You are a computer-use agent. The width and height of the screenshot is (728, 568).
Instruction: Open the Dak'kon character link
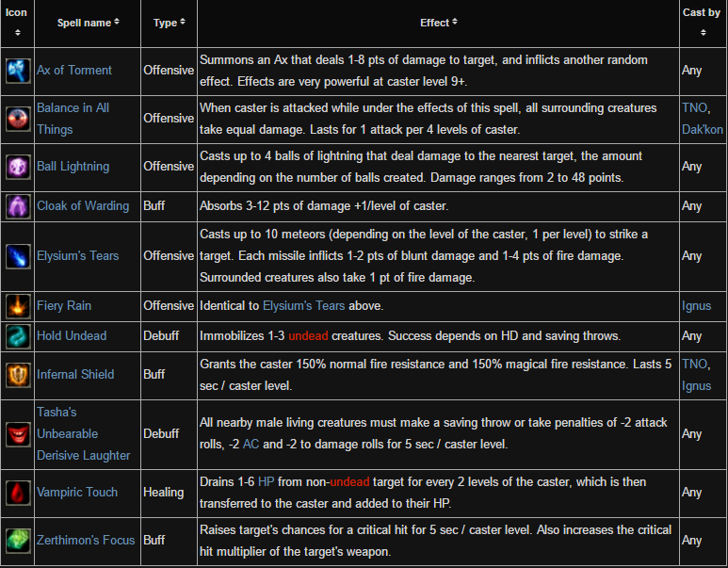pyautogui.click(x=702, y=129)
